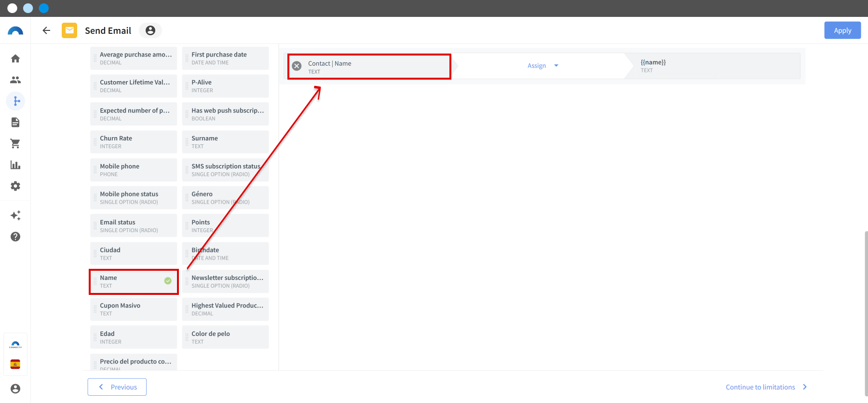This screenshot has height=403, width=868.
Task: Select the Ciudad text field
Action: (x=134, y=253)
